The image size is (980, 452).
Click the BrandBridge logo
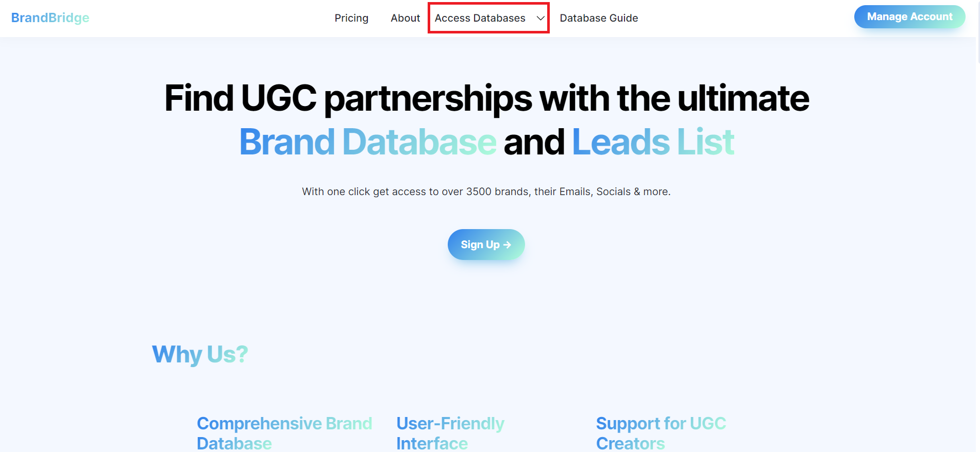click(50, 18)
